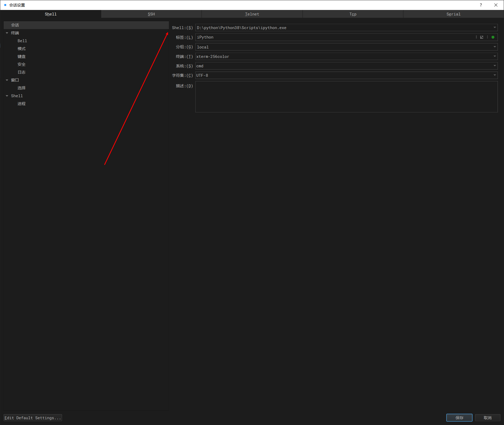Open the 系统 system dropdown

tap(495, 66)
